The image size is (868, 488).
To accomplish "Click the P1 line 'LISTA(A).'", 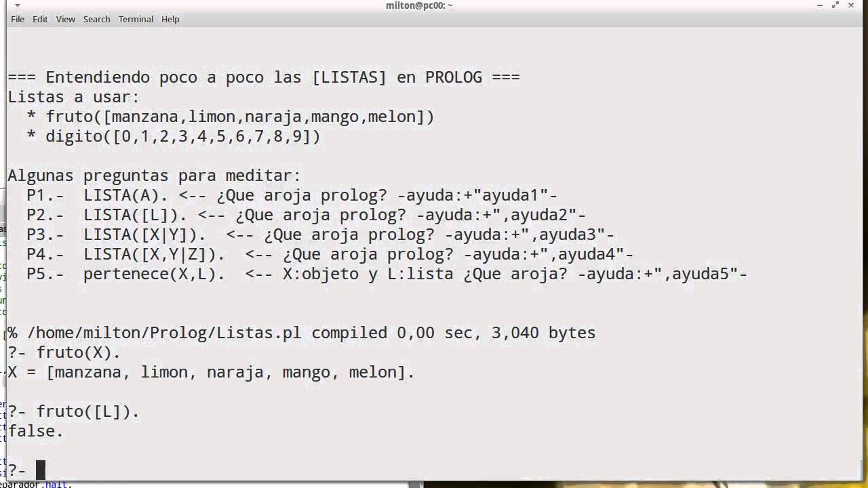I will (126, 195).
